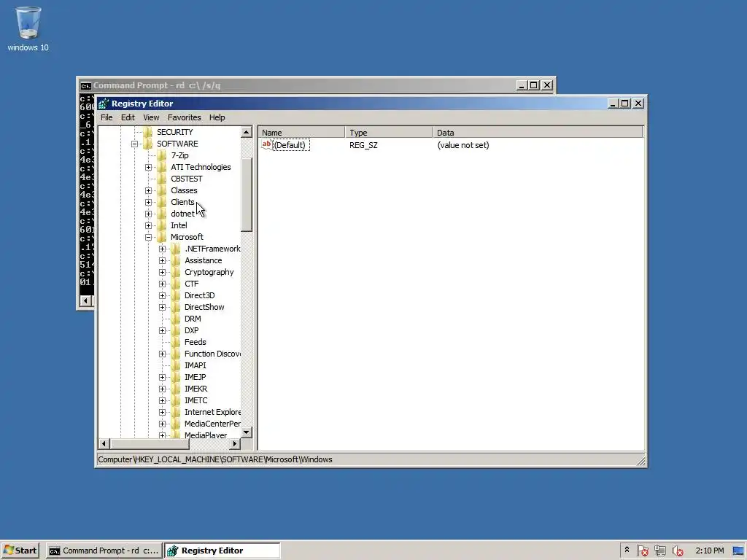This screenshot has height=560, width=747.
Task: Expand the ATI Technologies key
Action: click(x=148, y=167)
